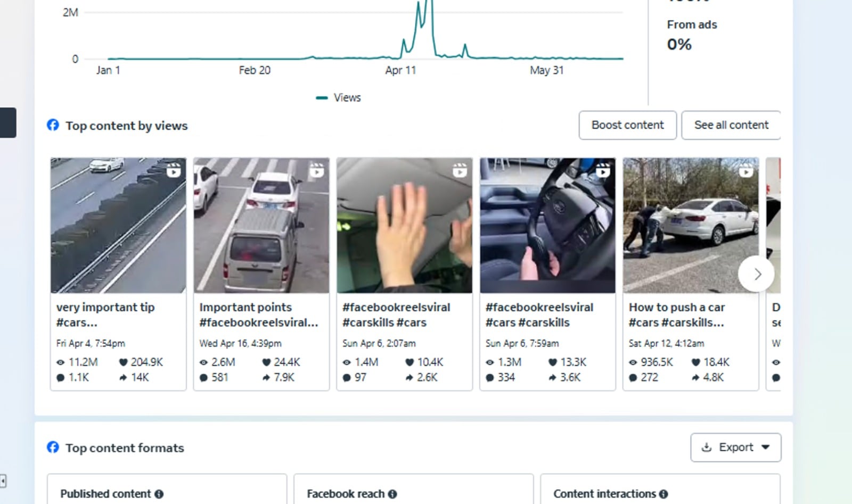Toggle the Views legend on chart

click(339, 97)
